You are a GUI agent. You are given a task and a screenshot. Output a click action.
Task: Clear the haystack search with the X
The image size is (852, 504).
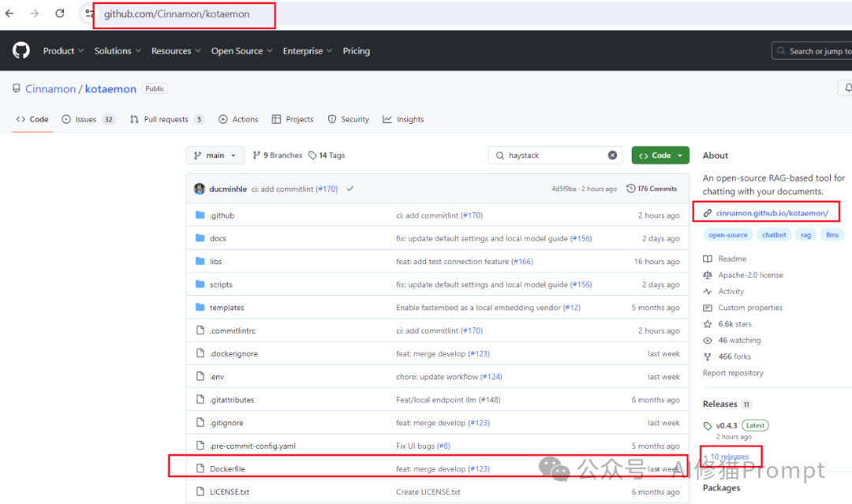pyautogui.click(x=613, y=155)
